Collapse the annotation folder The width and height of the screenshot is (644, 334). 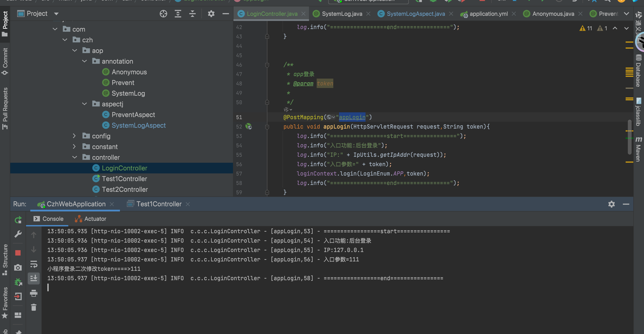[85, 61]
